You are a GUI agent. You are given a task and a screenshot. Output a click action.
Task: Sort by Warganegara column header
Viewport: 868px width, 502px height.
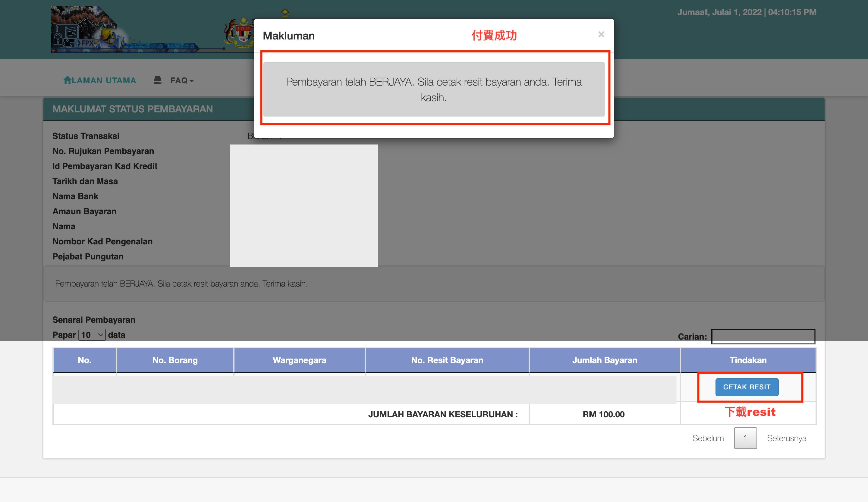[x=299, y=360]
